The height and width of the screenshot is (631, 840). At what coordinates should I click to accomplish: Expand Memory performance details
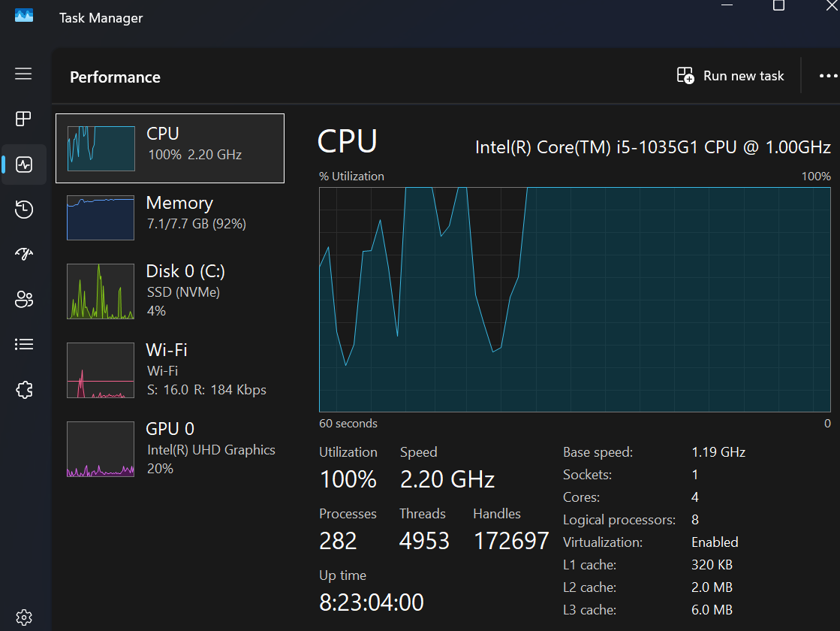pyautogui.click(x=170, y=218)
